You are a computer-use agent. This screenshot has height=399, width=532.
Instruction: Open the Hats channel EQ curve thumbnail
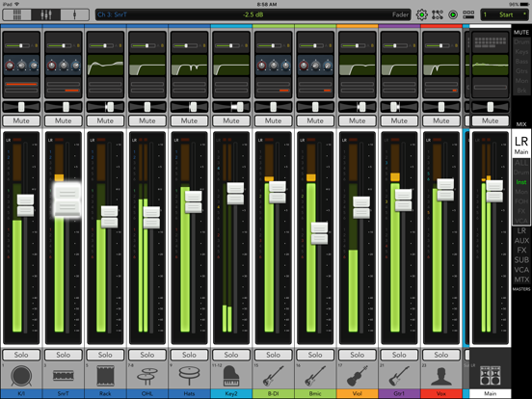(x=189, y=65)
